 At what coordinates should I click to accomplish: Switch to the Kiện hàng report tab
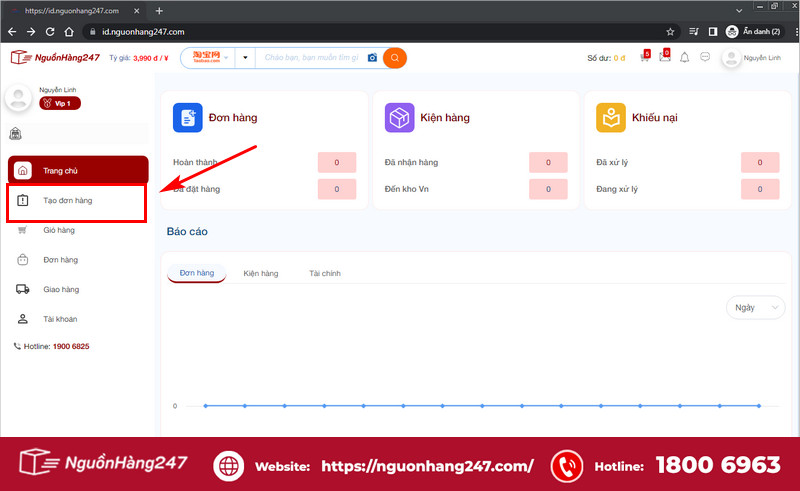click(x=261, y=274)
